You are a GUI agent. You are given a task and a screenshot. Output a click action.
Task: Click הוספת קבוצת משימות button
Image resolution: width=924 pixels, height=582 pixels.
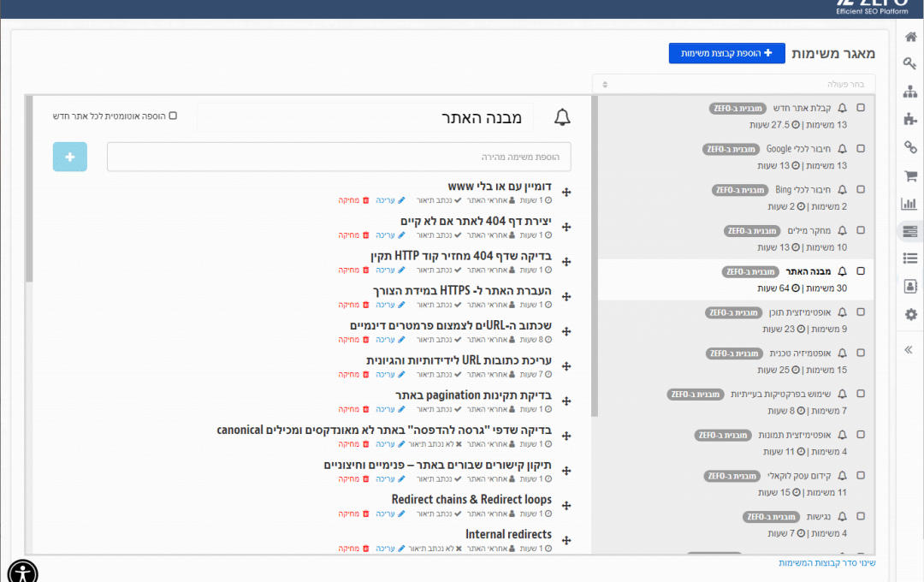pyautogui.click(x=726, y=53)
